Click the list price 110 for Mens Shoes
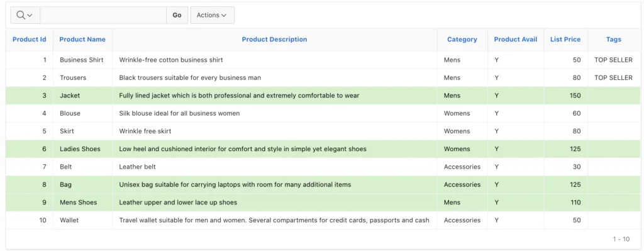The image size is (644, 251). 575,203
